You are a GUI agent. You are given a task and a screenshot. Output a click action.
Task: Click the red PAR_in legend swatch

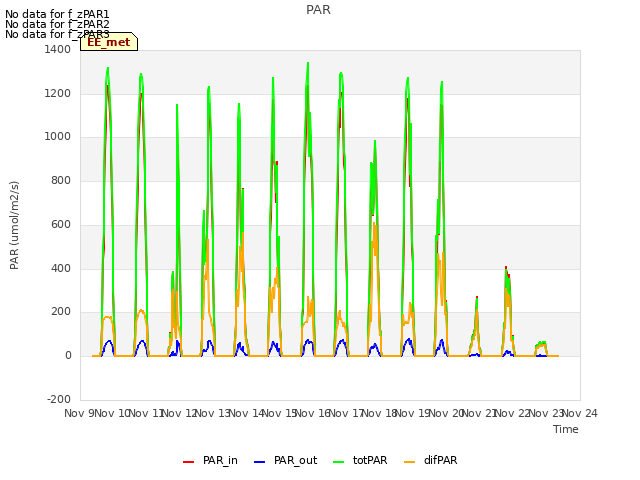(x=188, y=462)
